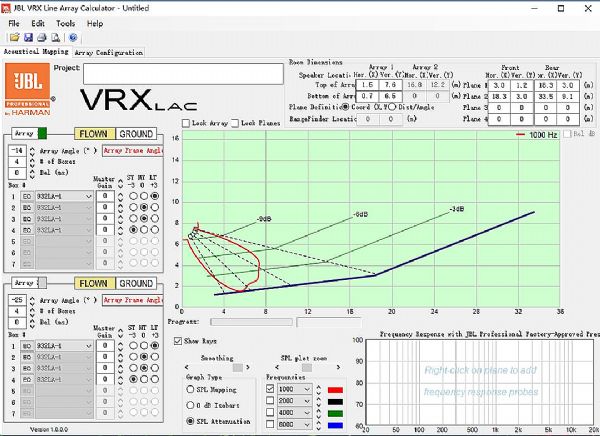600x436 pixels.
Task: Open the Help menu
Action: tap(95, 23)
